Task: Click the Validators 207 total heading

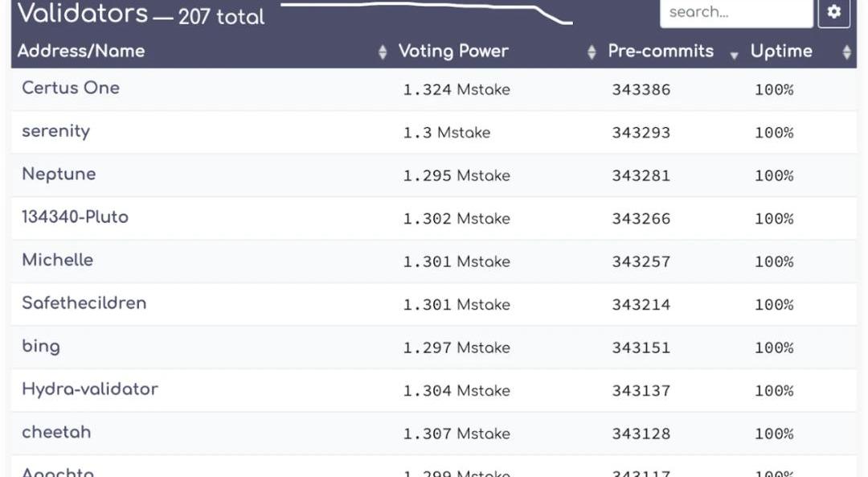Action: (x=141, y=14)
